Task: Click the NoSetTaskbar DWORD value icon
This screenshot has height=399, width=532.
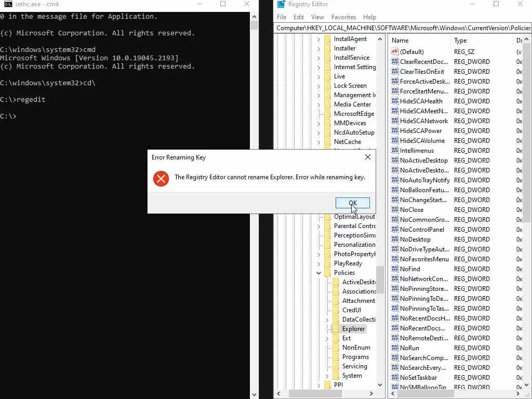Action: point(395,377)
